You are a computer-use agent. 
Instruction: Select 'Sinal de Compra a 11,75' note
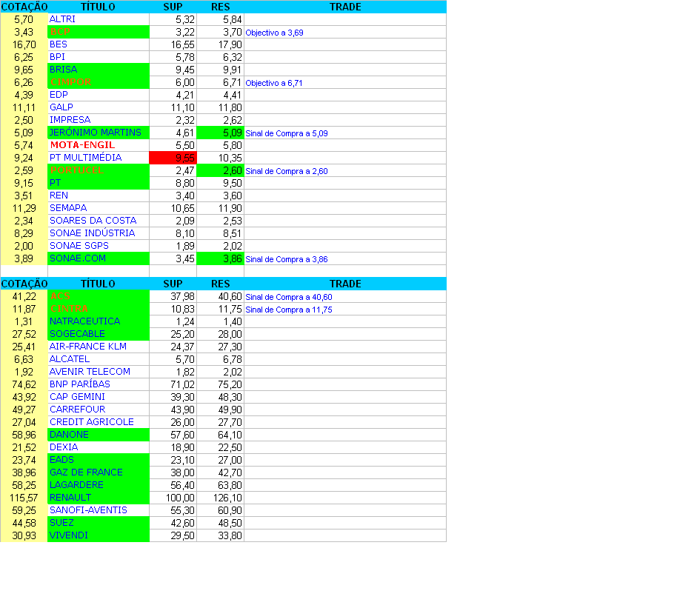pos(289,310)
